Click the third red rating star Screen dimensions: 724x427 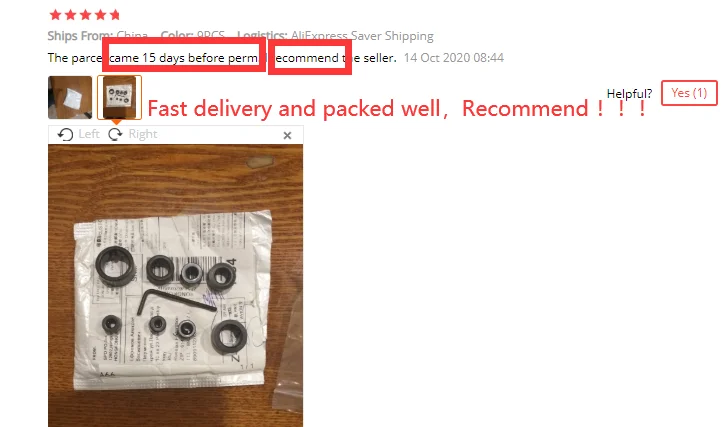coord(85,15)
